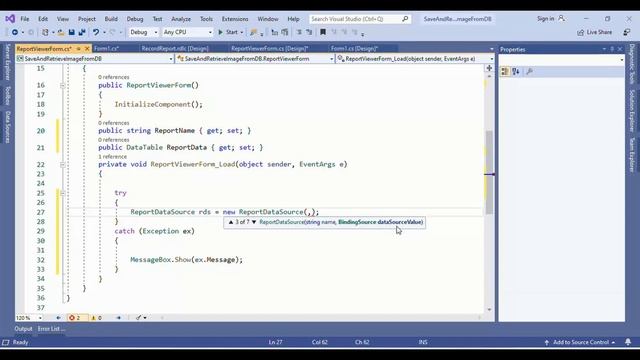The width and height of the screenshot is (640, 360).
Task: Switch to the ReportViewerForm.cs [Design]* tab
Action: (269, 49)
